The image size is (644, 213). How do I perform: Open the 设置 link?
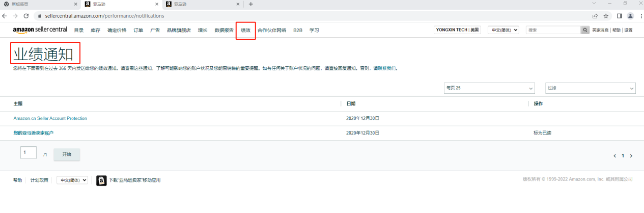click(x=628, y=30)
